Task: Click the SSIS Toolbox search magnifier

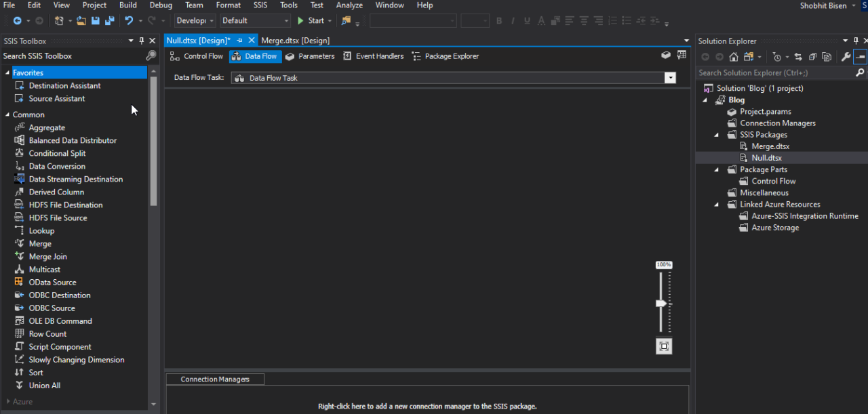Action: (151, 56)
